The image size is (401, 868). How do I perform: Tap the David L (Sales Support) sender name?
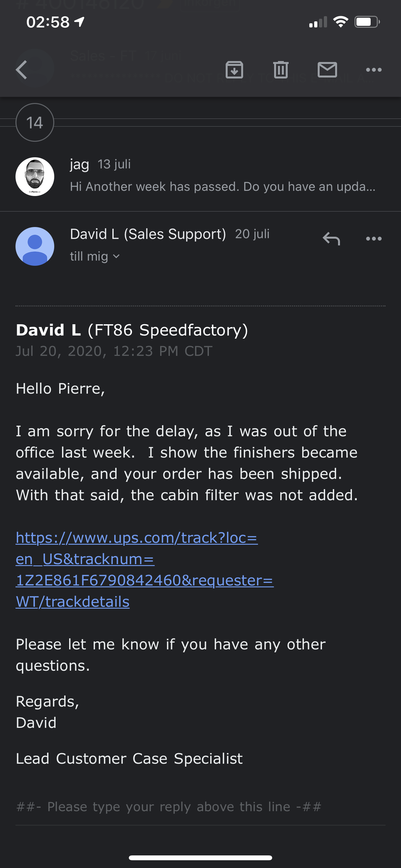148,234
